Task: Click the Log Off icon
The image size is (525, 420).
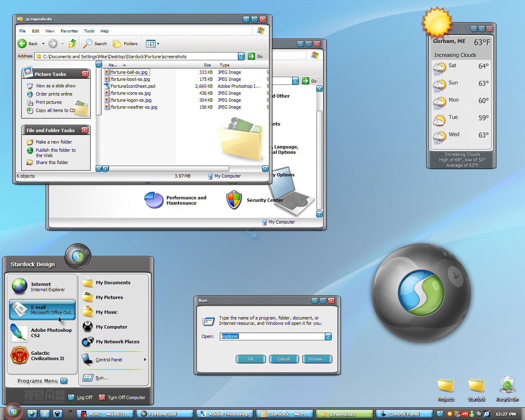Action: pos(71,397)
